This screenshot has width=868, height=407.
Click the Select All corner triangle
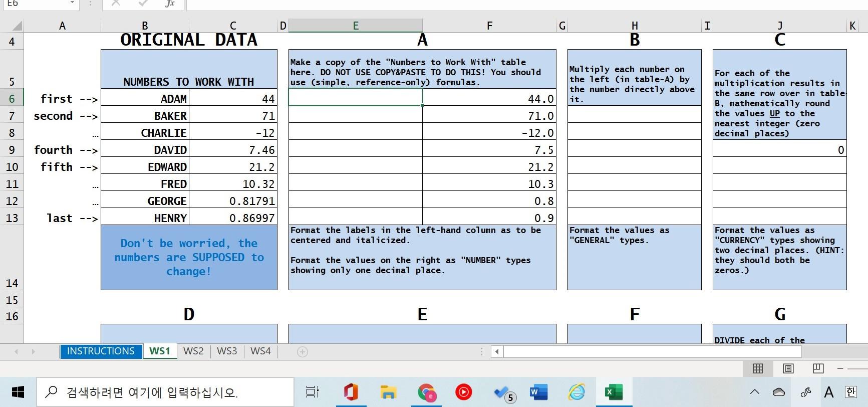tap(17, 26)
